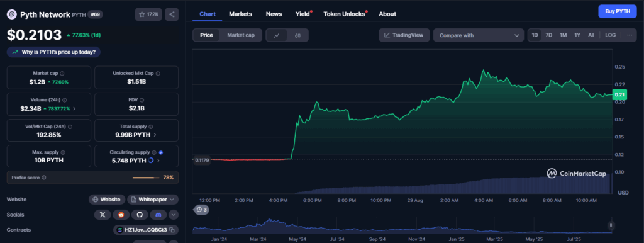Viewport: 644px width, 243px height.
Task: Click the Pyth Network logo icon
Action: click(12, 14)
